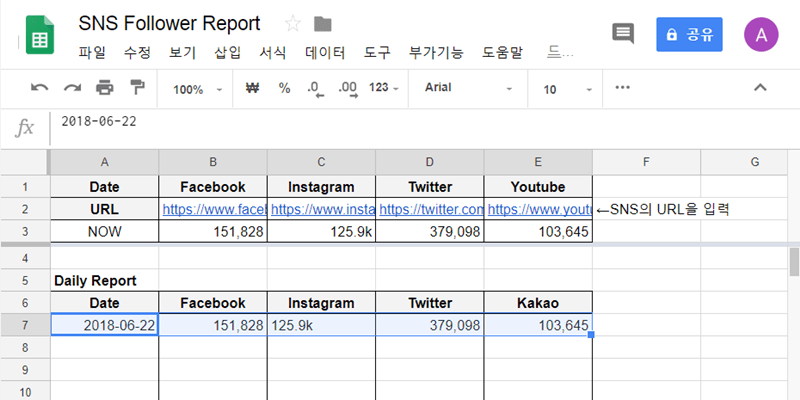Select the paint format roller icon
This screenshot has height=400, width=800.
coord(137,89)
